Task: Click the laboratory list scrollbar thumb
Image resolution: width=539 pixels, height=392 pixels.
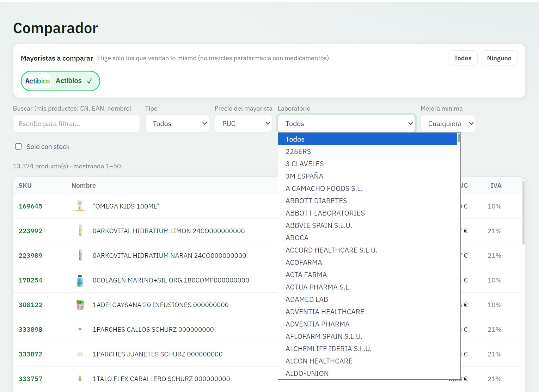Action: pos(459,138)
